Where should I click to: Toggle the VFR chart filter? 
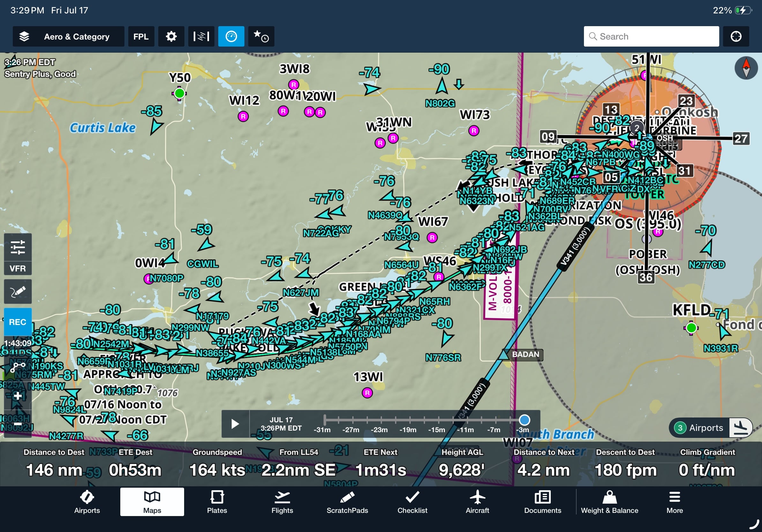click(18, 268)
